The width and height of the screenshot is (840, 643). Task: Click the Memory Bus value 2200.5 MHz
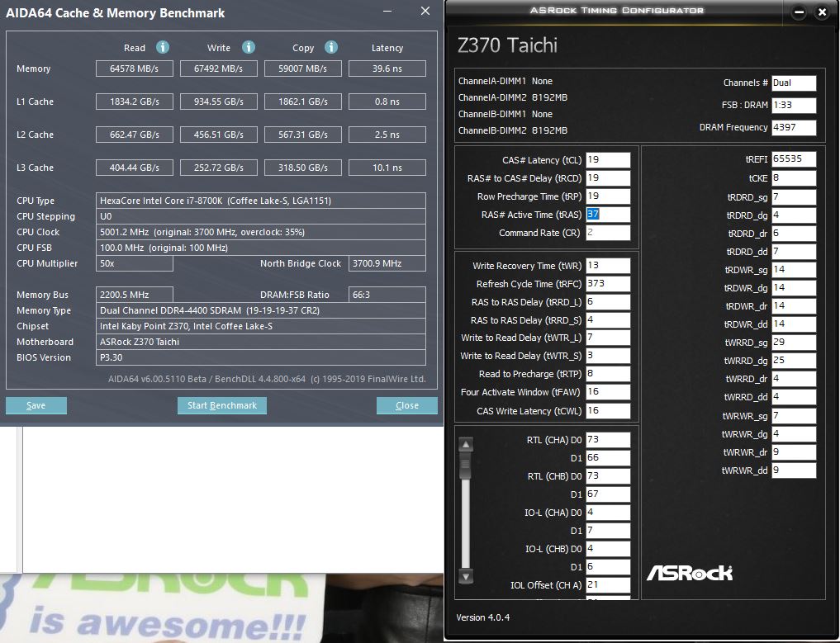point(135,295)
